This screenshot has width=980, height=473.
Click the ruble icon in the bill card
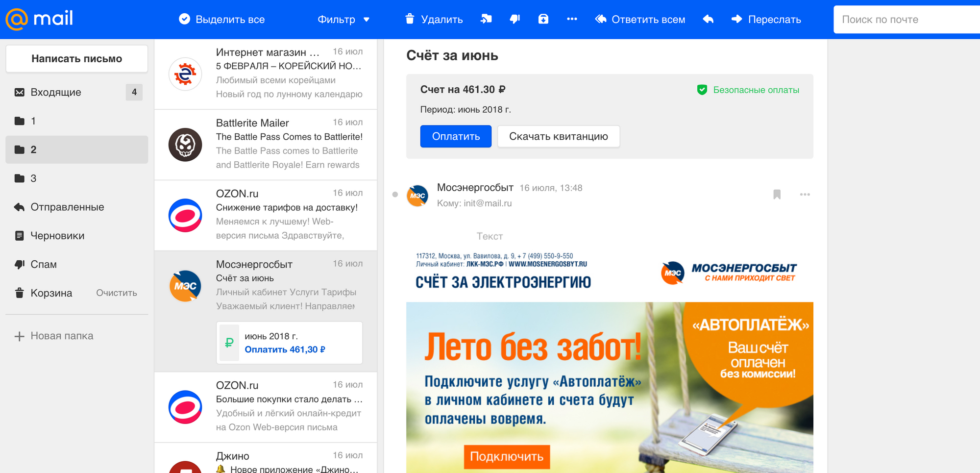229,343
